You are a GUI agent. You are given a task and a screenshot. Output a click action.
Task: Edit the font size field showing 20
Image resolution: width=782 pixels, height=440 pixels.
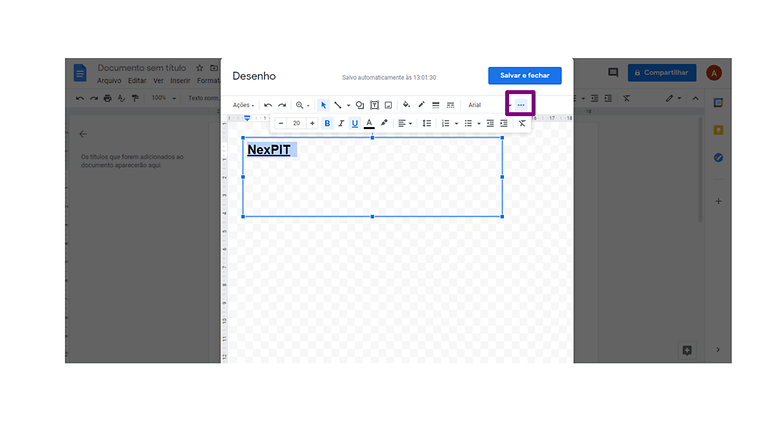pos(296,123)
